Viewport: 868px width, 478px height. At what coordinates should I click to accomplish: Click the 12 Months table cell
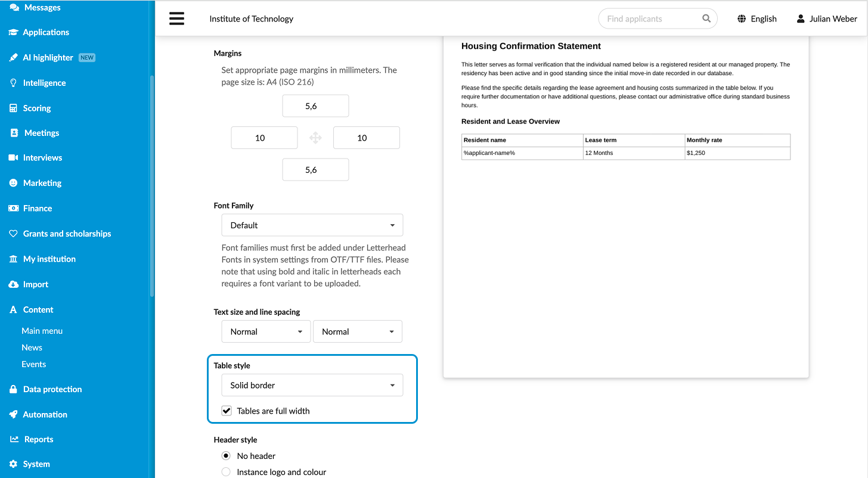[x=634, y=153]
